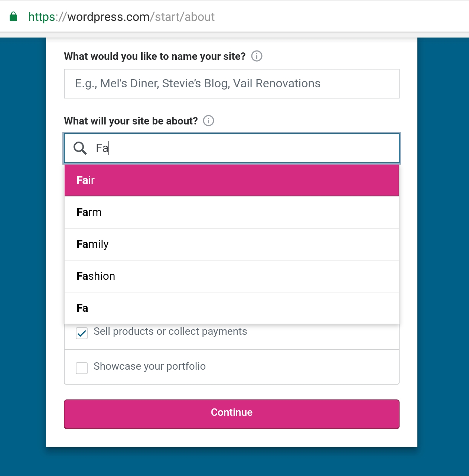Click the magnifying glass search icon
469x476 pixels.
pos(79,148)
